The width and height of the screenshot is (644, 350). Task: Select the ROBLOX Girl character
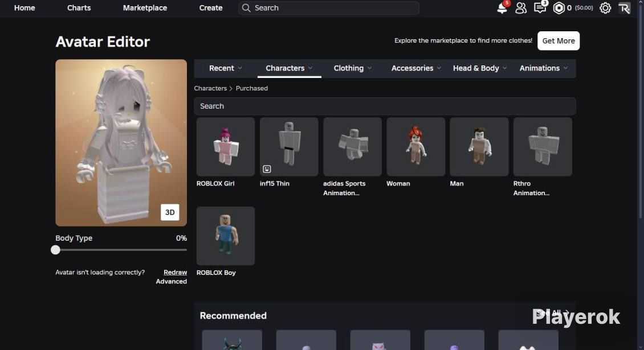tap(226, 147)
